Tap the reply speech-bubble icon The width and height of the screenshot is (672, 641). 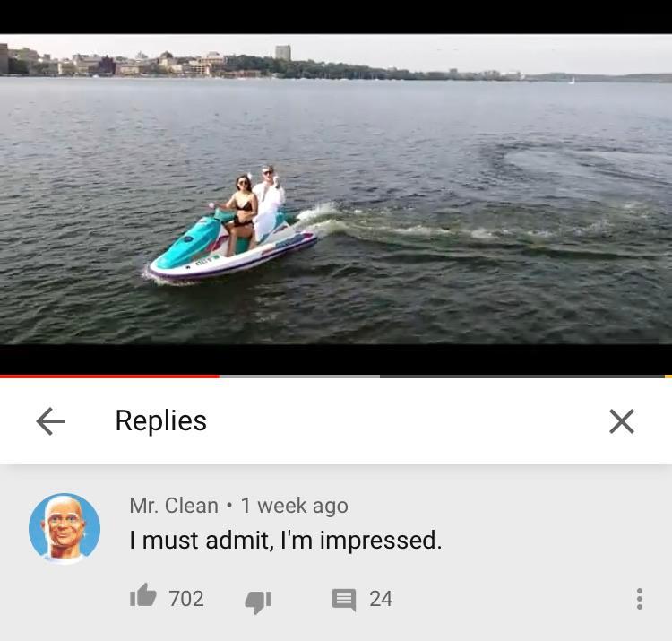(x=344, y=600)
